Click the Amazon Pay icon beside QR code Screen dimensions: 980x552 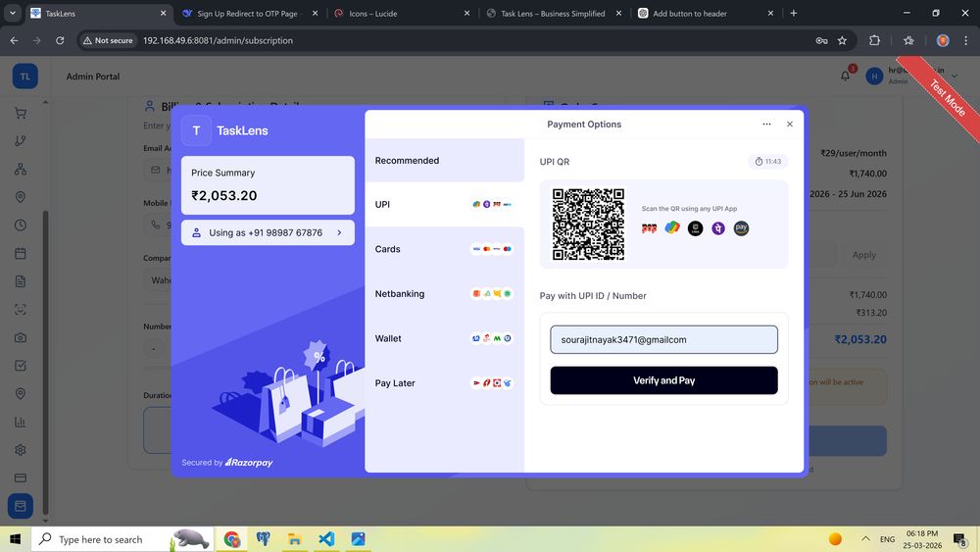[742, 227]
